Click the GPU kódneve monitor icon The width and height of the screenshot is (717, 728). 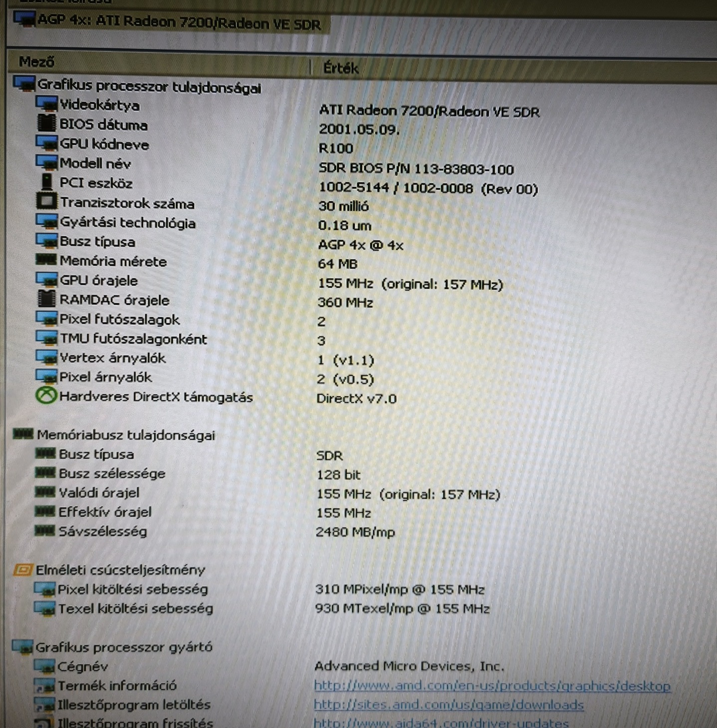click(47, 143)
